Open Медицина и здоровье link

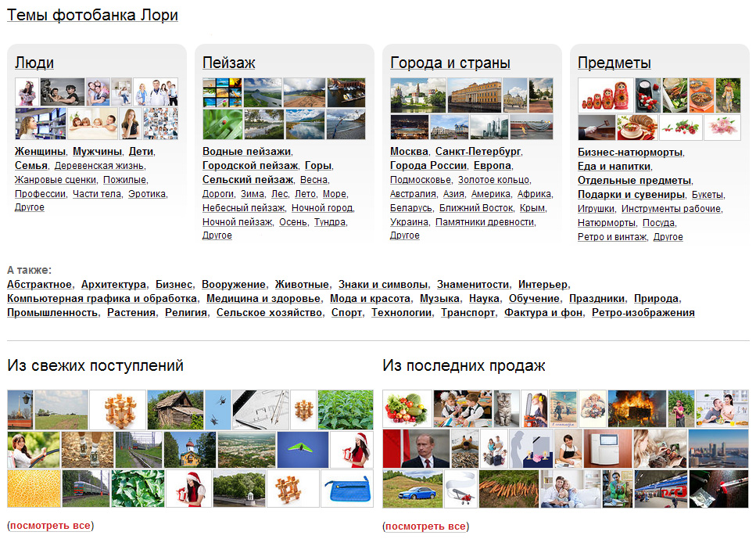[263, 298]
